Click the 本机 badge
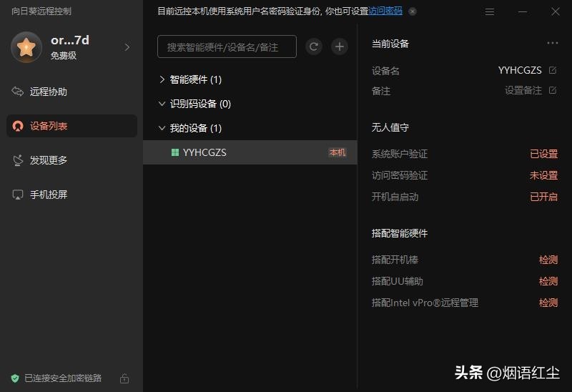Image resolution: width=572 pixels, height=392 pixels. point(337,152)
